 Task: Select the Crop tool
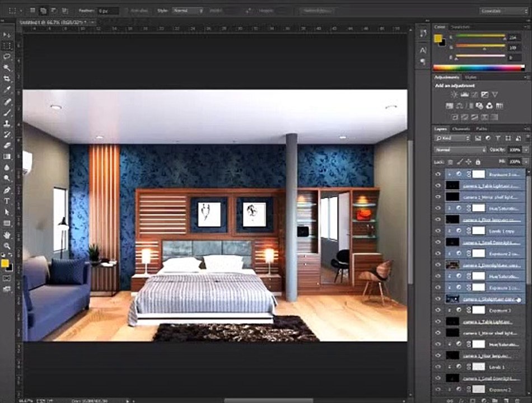(7, 79)
